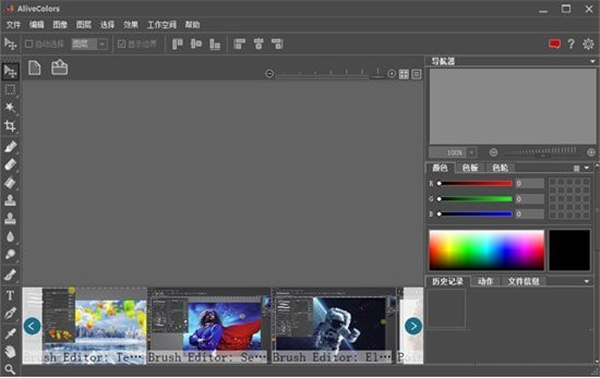Screen dimensions: 600x378
Task: Open the Navigator 100% zoom dropdown arrow
Action: pos(471,152)
